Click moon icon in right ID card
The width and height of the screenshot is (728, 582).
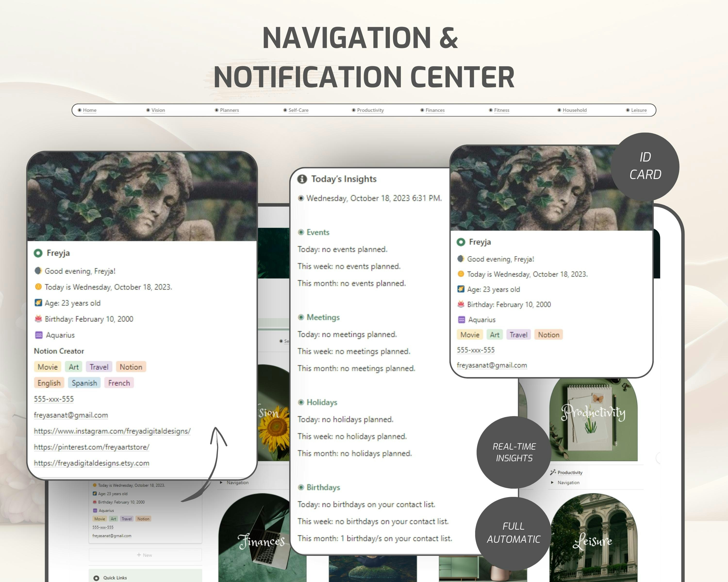point(461,259)
